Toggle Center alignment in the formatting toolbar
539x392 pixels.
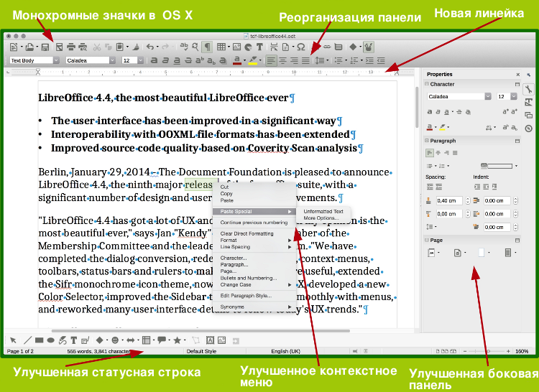click(282, 60)
